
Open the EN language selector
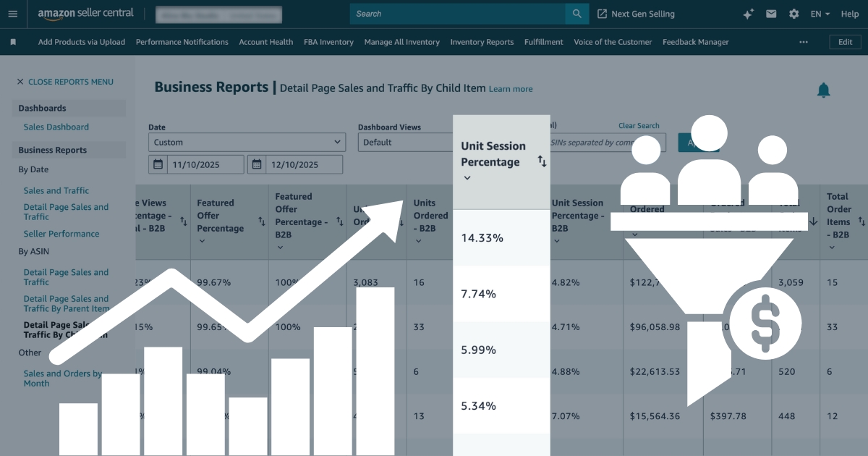pyautogui.click(x=820, y=14)
